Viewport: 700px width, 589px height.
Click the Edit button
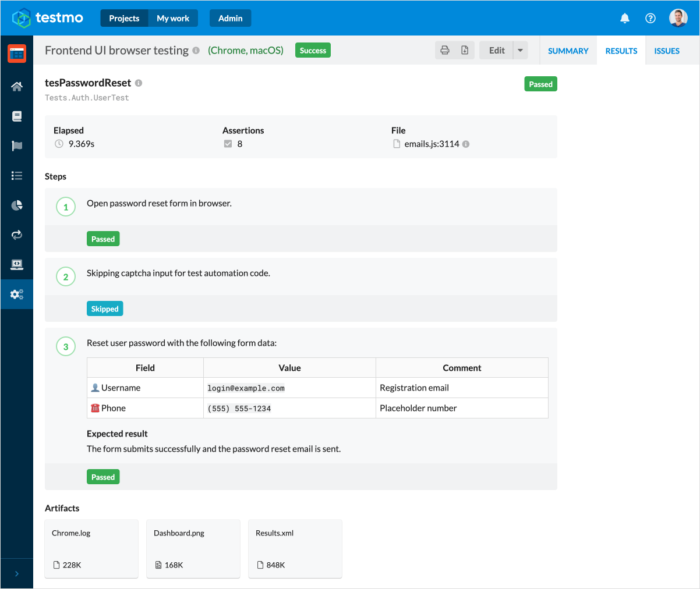tap(496, 50)
